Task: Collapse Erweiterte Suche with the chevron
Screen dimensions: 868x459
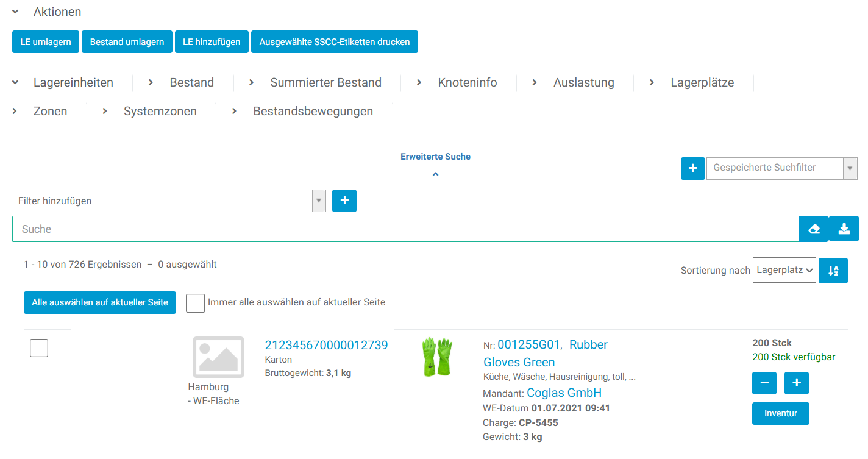Action: 435,174
